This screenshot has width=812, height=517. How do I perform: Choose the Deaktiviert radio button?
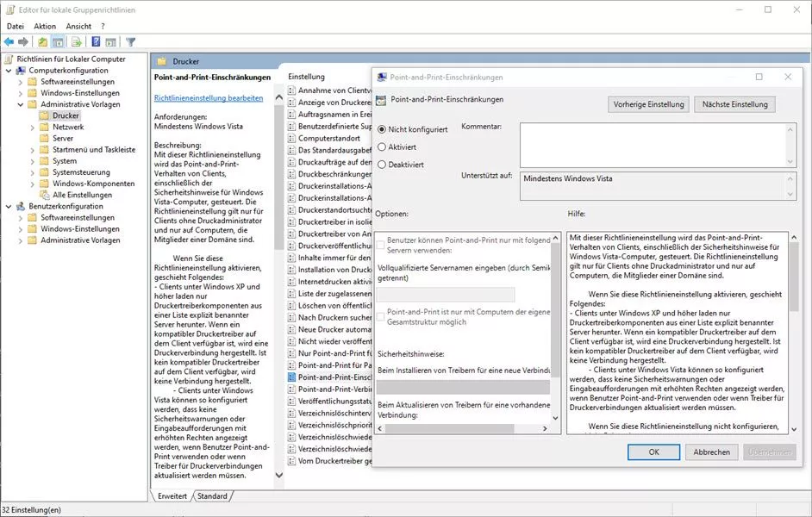382,165
